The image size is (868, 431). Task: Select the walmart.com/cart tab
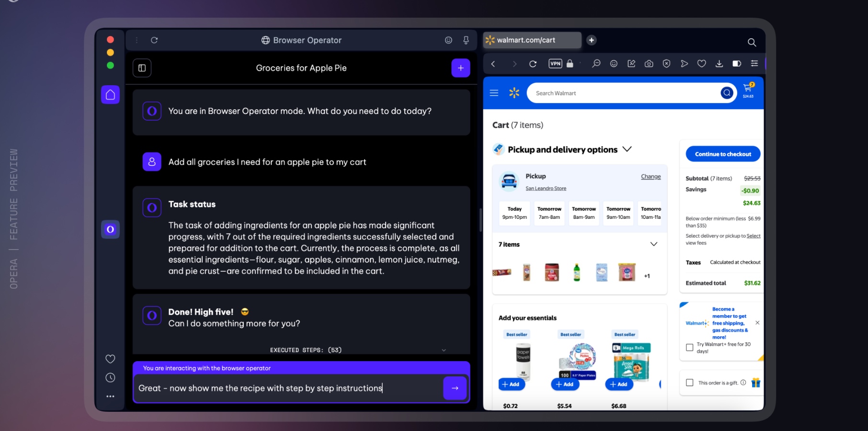[532, 40]
